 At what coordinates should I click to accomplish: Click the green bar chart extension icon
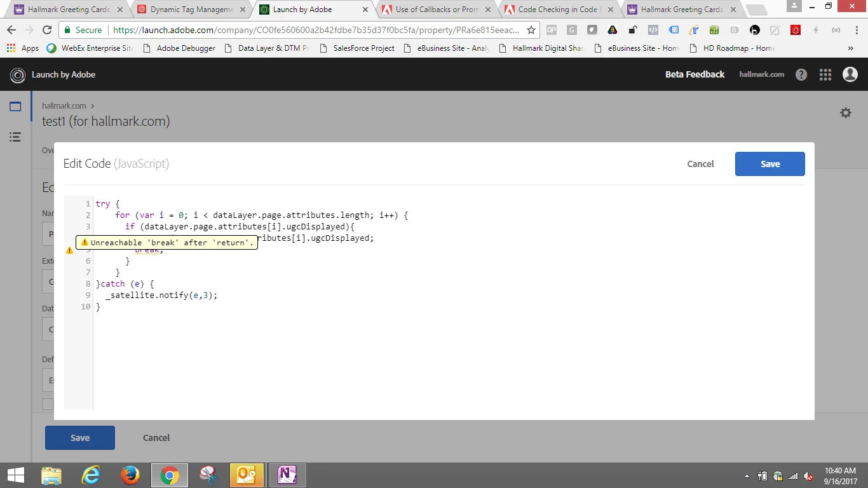tap(714, 30)
